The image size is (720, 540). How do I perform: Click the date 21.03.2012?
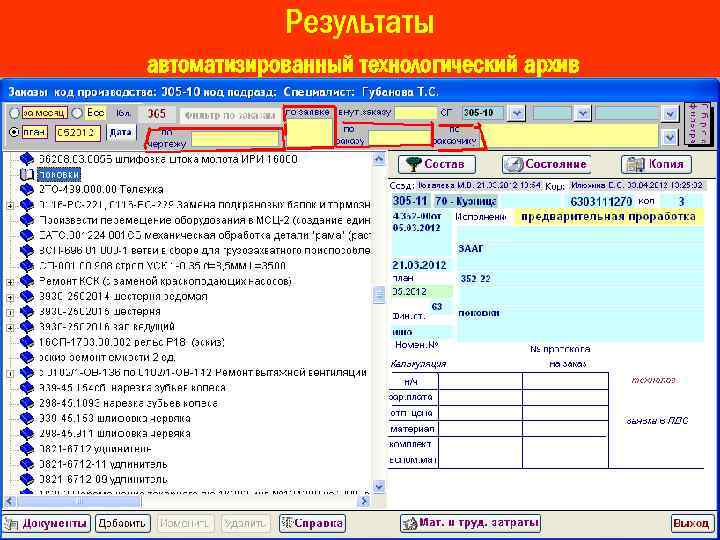coord(421,265)
